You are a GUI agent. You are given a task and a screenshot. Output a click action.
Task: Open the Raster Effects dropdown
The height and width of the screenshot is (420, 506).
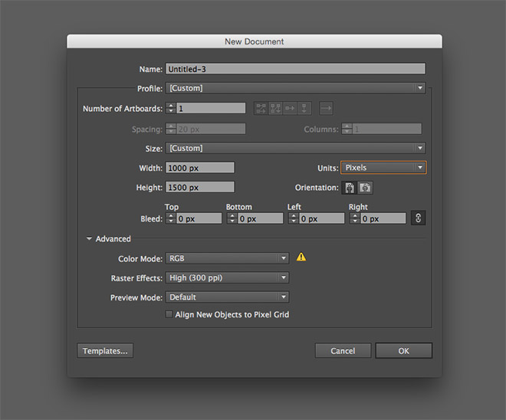[x=227, y=277]
